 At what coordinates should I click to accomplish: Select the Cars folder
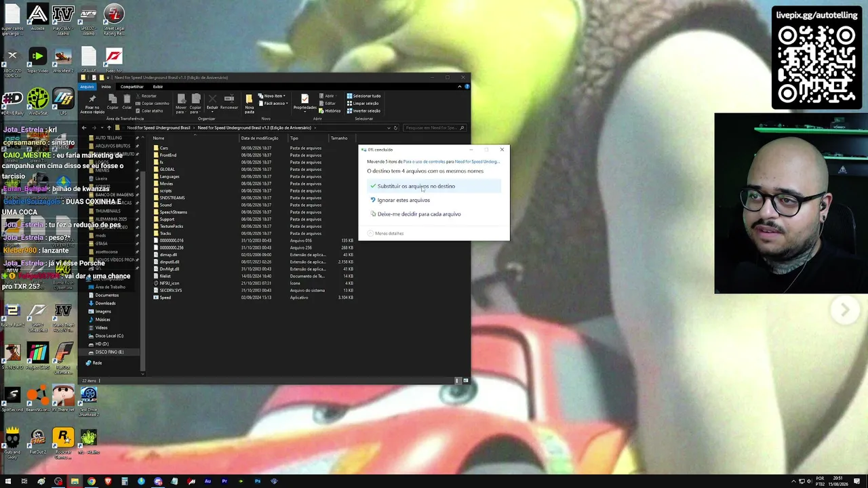point(163,148)
